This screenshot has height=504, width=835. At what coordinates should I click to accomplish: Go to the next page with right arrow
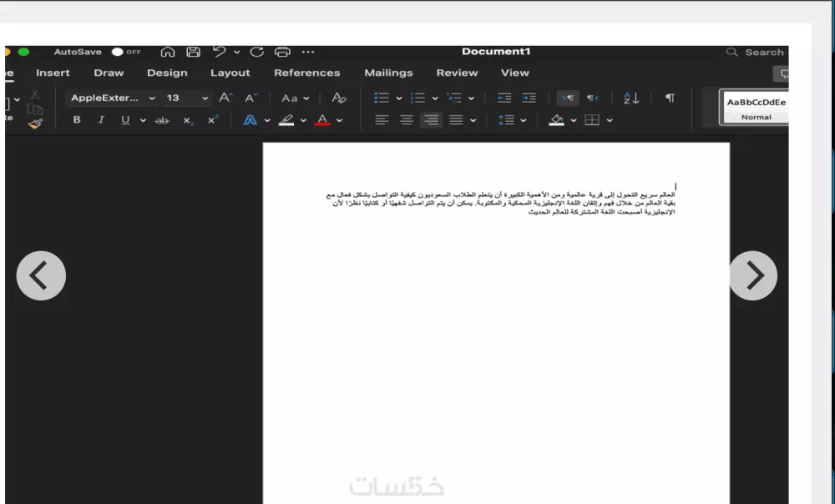(753, 274)
